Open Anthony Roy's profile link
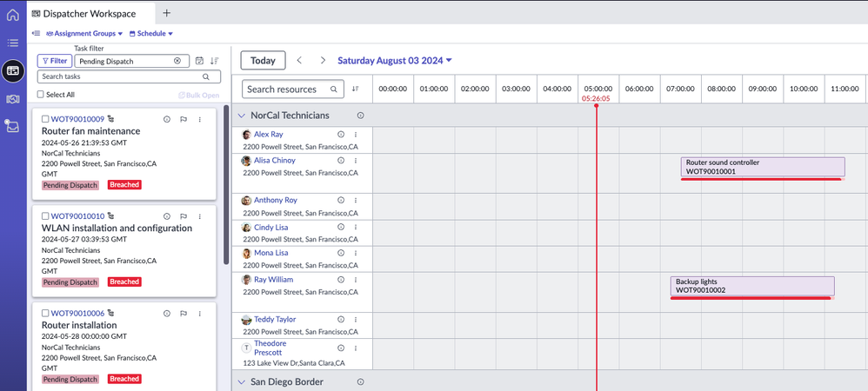868x391 pixels. coord(275,200)
